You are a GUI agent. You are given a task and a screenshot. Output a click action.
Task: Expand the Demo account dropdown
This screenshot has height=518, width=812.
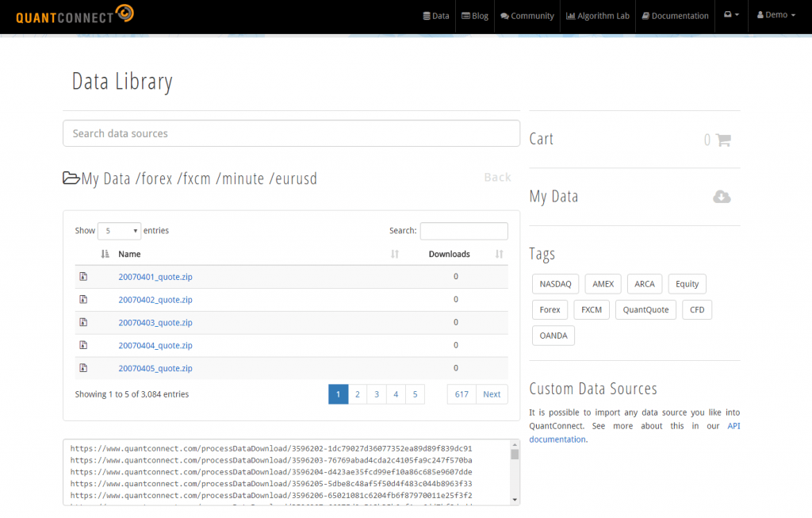pyautogui.click(x=775, y=14)
